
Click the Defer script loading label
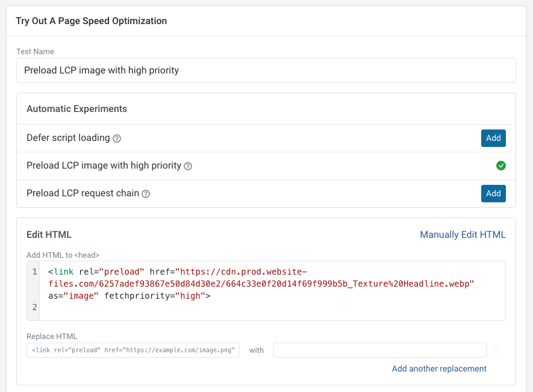68,138
